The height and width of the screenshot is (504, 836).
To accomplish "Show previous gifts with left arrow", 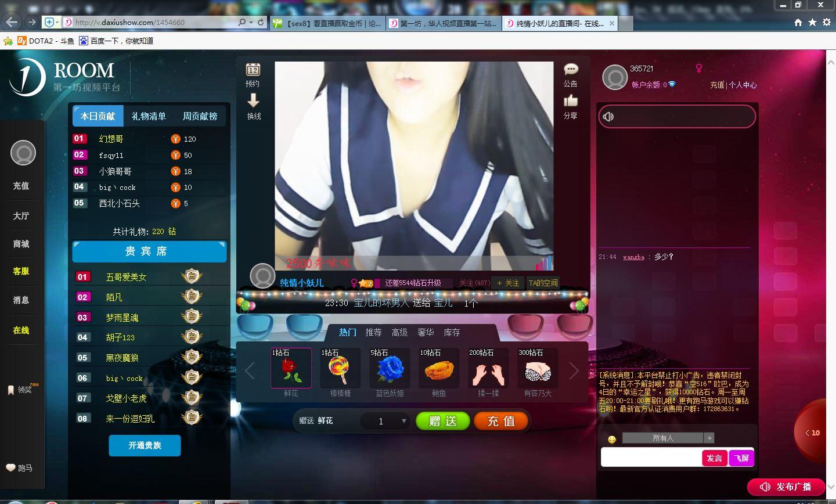I will click(x=250, y=370).
